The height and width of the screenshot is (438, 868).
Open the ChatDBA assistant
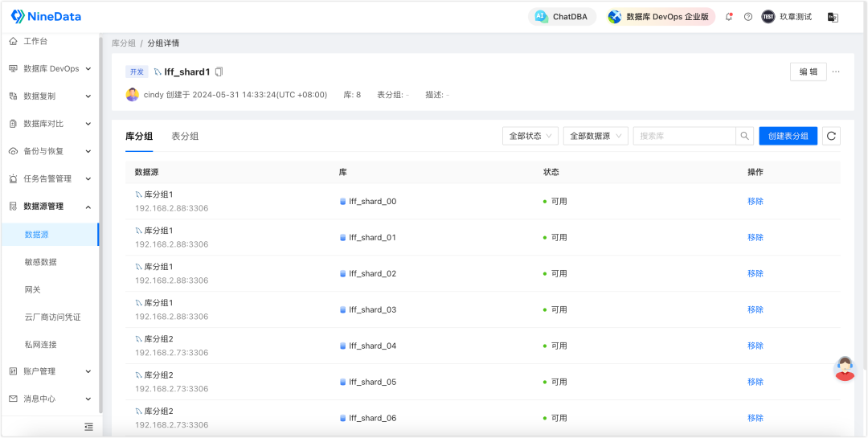pos(561,17)
